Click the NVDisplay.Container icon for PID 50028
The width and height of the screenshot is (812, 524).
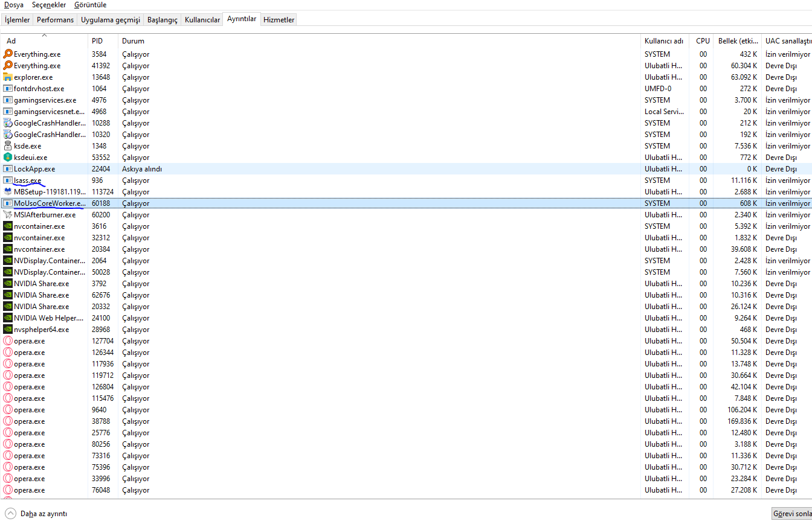(x=8, y=272)
